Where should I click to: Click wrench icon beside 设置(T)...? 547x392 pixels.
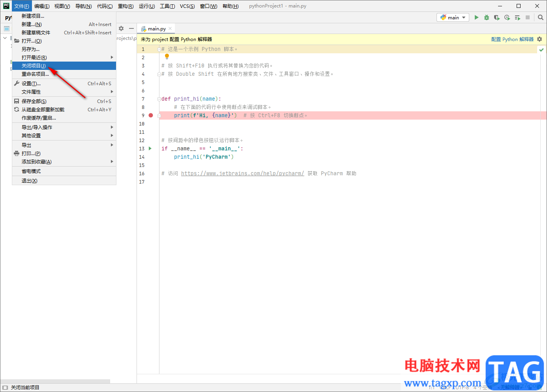click(17, 83)
